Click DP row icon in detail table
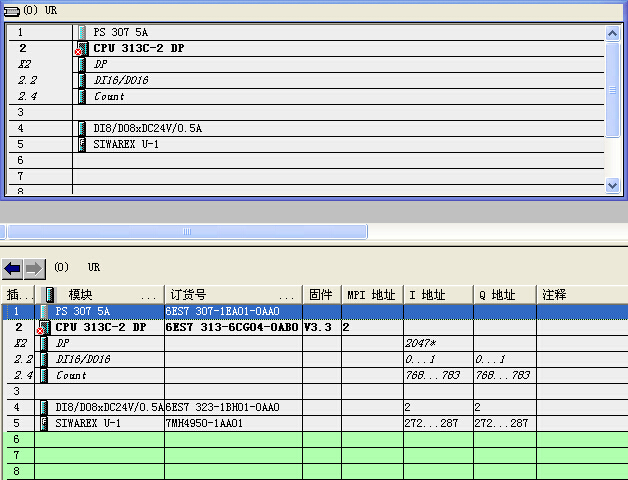The height and width of the screenshot is (480, 628). (44, 343)
